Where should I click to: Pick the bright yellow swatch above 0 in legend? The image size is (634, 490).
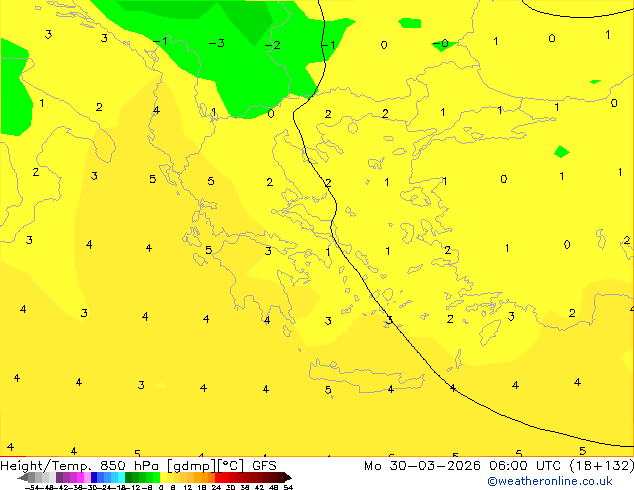point(163,477)
